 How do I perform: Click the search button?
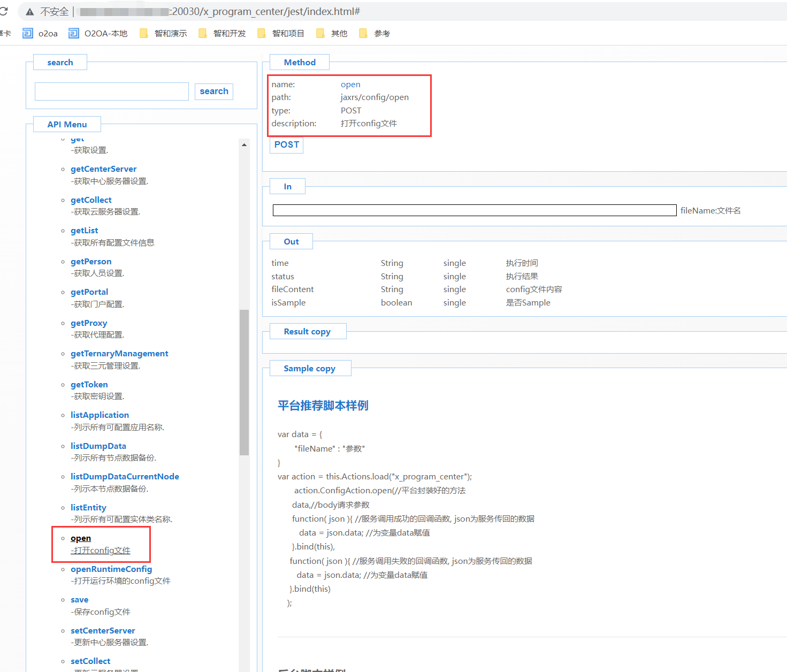coord(214,91)
